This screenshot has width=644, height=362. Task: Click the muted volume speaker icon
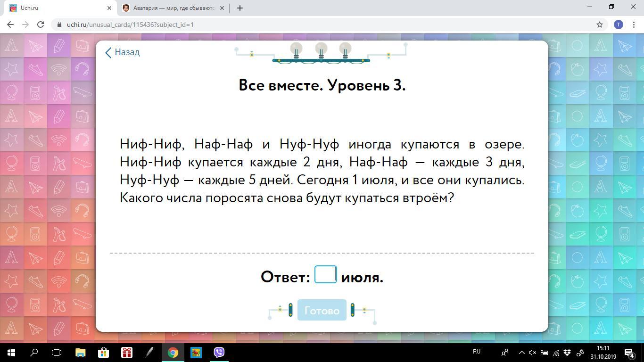(533, 352)
